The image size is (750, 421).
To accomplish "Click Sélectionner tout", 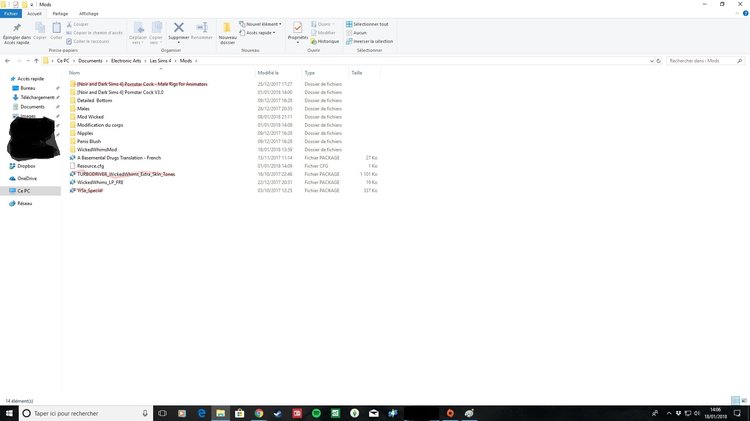I will coord(367,24).
